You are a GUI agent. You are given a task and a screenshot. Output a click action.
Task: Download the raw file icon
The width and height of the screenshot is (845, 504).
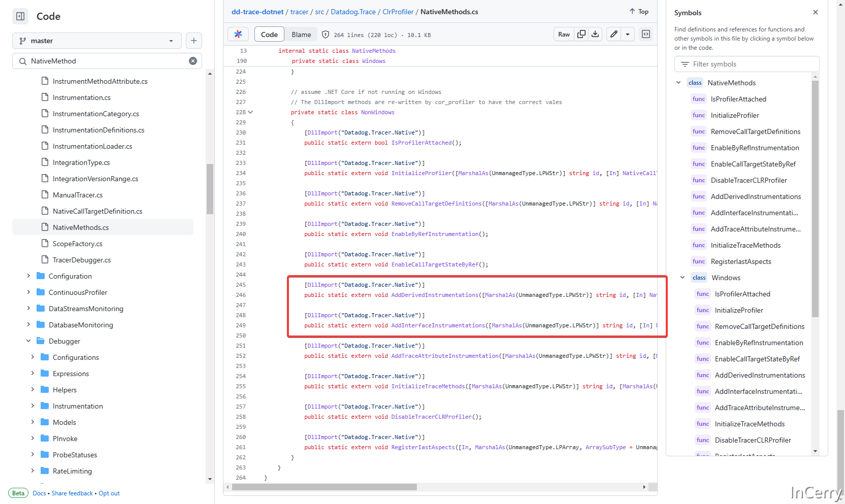(x=595, y=35)
